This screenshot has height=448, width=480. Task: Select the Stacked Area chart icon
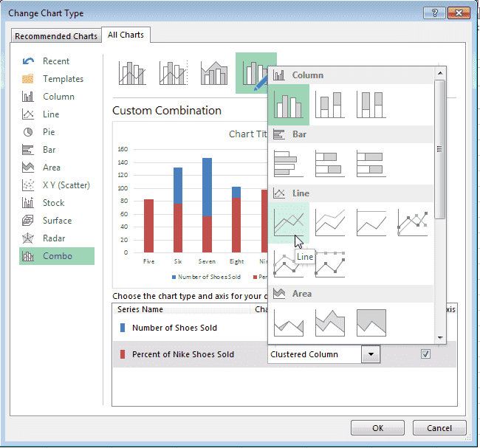(330, 322)
